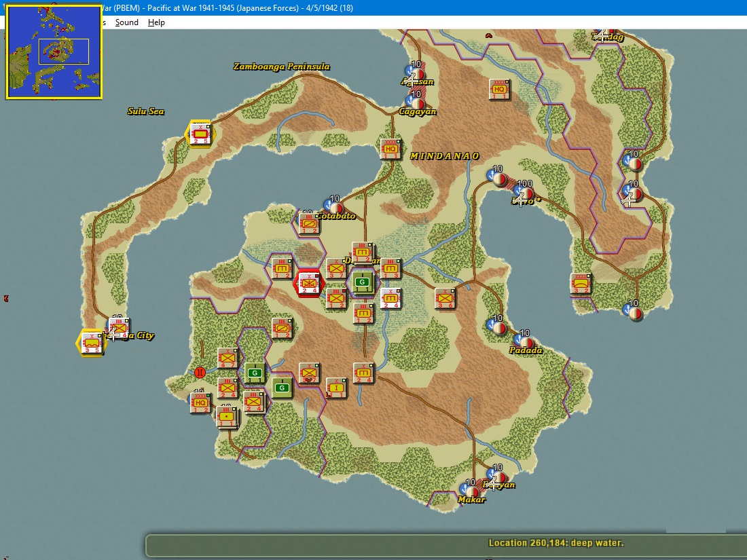The height and width of the screenshot is (560, 747).
Task: Click the Agusan port and airfield marker
Action: (x=415, y=73)
